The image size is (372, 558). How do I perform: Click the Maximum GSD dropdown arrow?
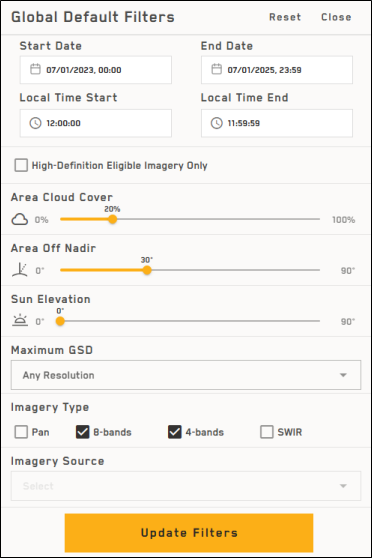pyautogui.click(x=343, y=375)
